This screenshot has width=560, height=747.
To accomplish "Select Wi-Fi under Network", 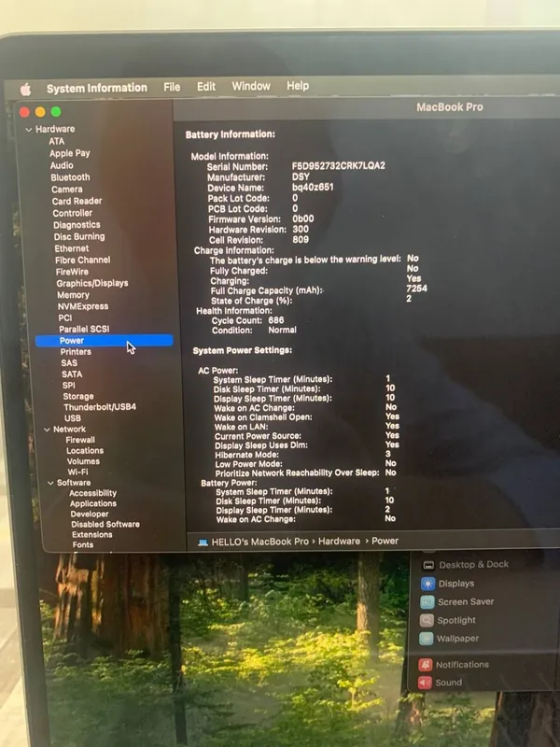I will point(77,472).
